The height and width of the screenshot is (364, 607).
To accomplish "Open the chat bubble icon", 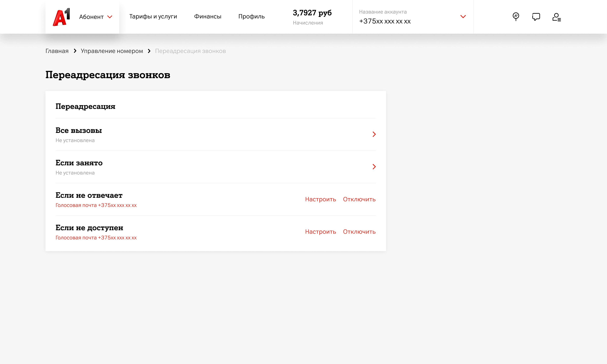I will [x=536, y=17].
